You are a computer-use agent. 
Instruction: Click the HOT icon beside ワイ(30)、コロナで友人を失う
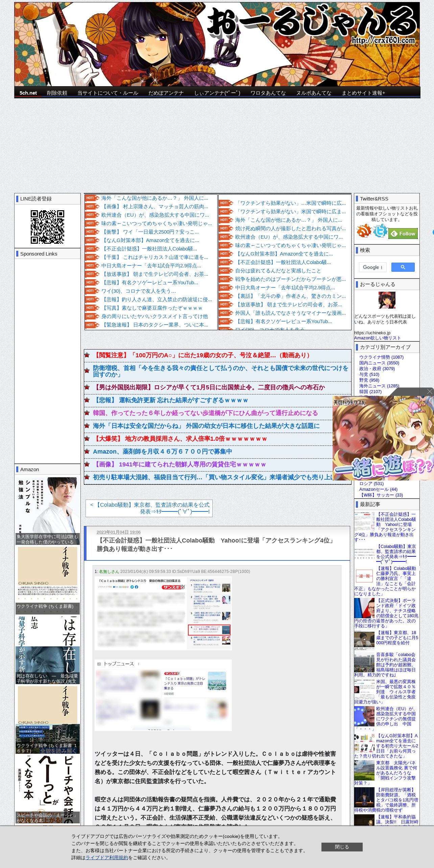92,291
